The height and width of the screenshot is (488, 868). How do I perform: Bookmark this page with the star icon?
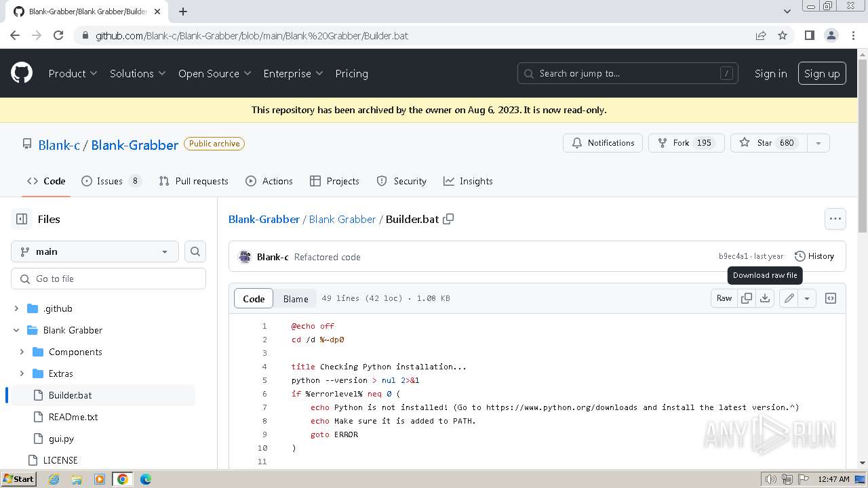(783, 35)
